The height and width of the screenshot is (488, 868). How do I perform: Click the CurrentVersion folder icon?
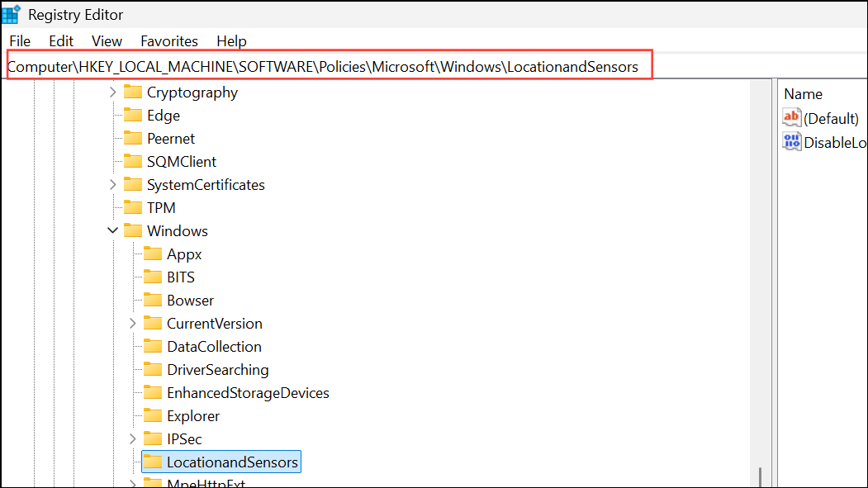pos(153,323)
